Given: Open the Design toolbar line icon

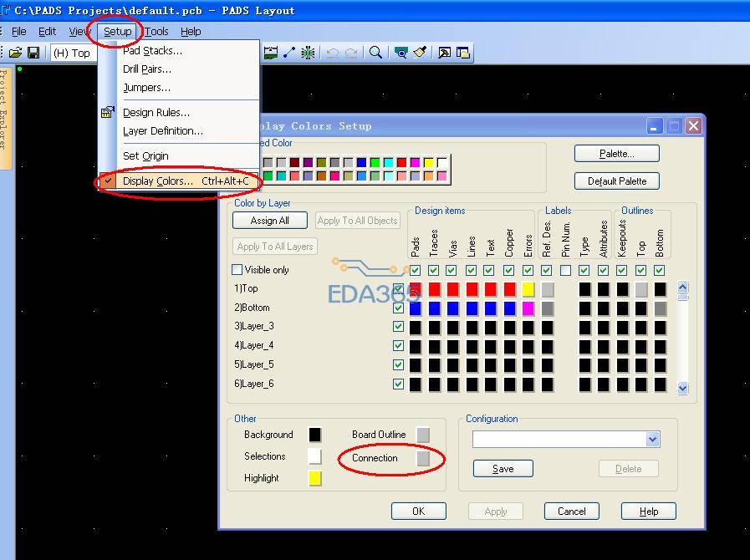Looking at the screenshot, I should coord(289,53).
